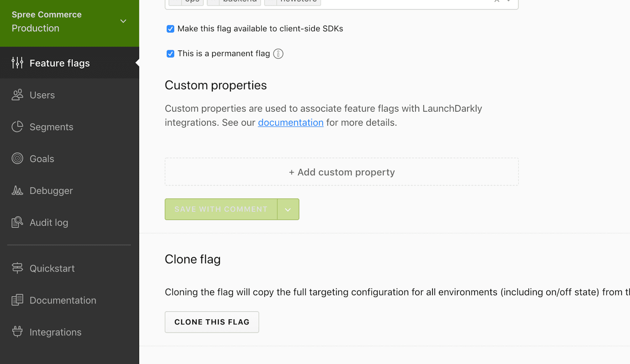Disable 'This is a permanent flag' checkbox
The height and width of the screenshot is (364, 630).
tap(170, 54)
